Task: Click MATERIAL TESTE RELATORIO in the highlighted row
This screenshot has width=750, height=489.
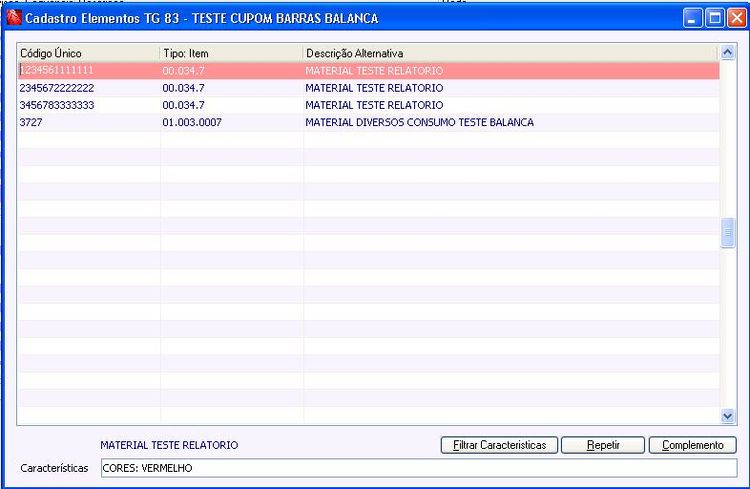Action: pos(374,71)
